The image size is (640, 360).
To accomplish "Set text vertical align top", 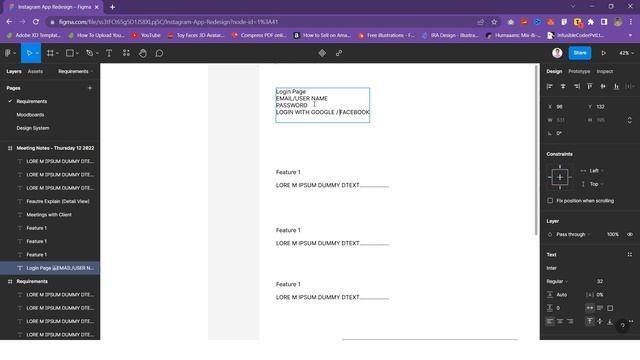I will tap(590, 321).
